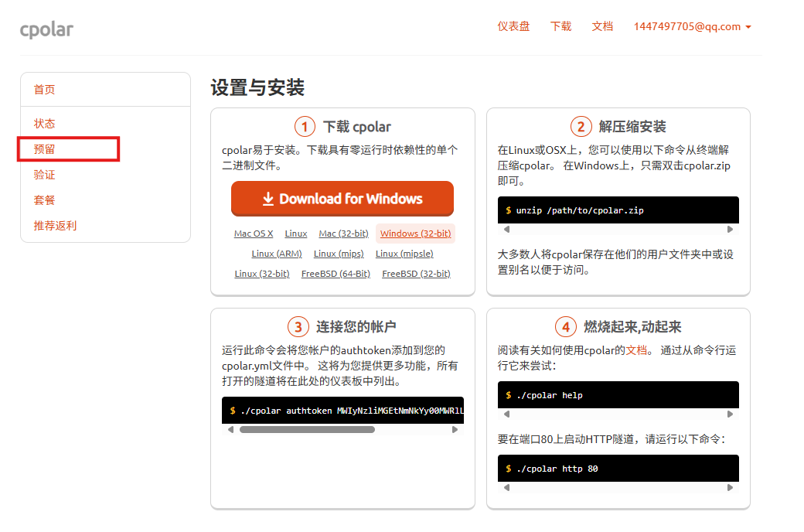Screen dimensions: 804x532
Task: Choose the Linux (ARM) download link
Action: pyautogui.click(x=277, y=254)
